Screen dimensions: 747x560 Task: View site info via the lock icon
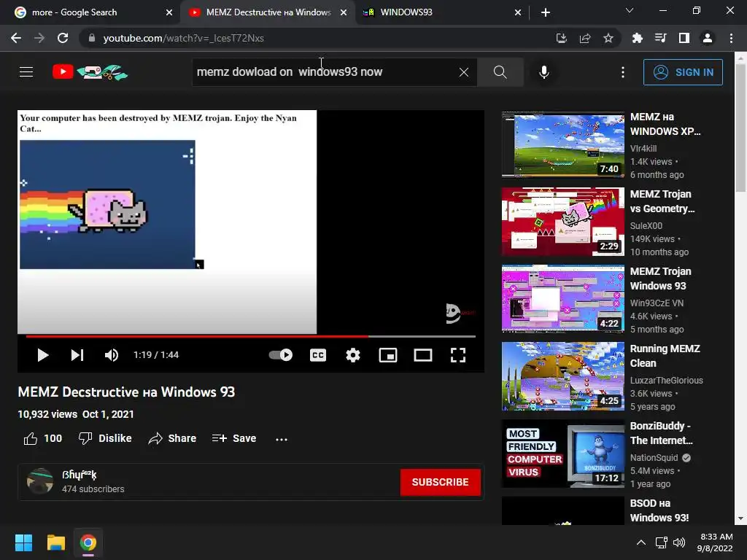pos(92,38)
